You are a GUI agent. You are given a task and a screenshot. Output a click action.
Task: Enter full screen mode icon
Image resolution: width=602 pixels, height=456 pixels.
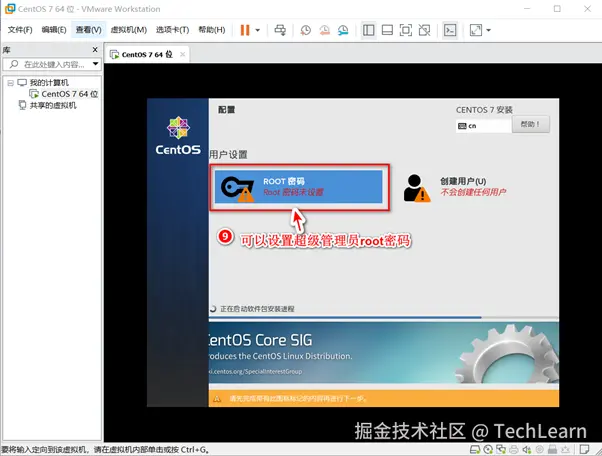(406, 30)
